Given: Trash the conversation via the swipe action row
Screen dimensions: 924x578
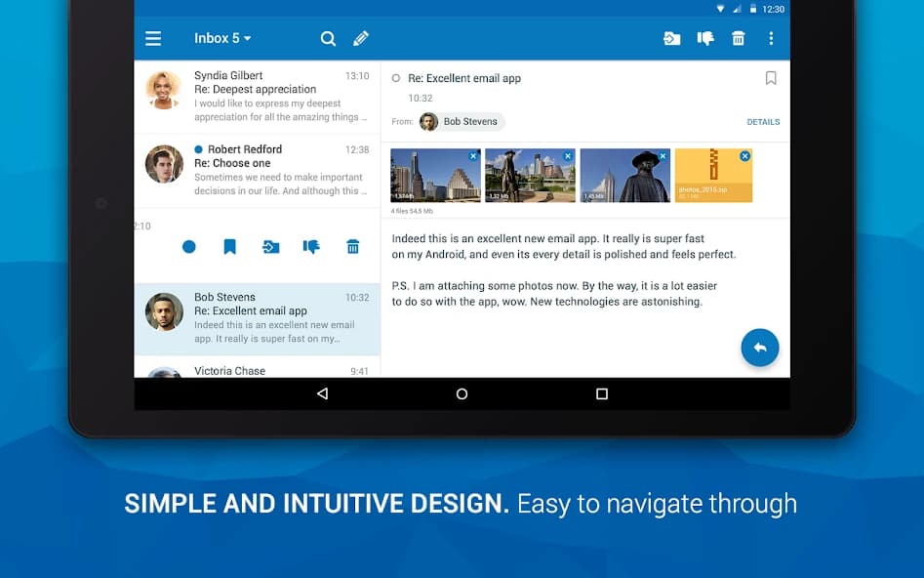Looking at the screenshot, I should (x=352, y=247).
